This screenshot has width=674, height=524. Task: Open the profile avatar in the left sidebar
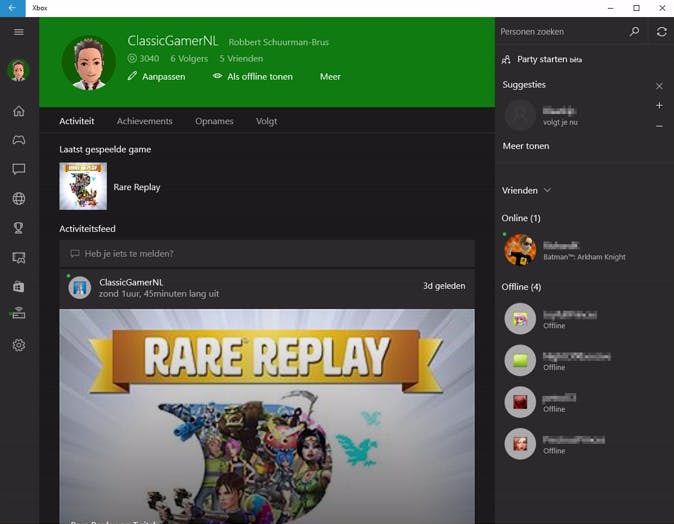click(x=18, y=70)
